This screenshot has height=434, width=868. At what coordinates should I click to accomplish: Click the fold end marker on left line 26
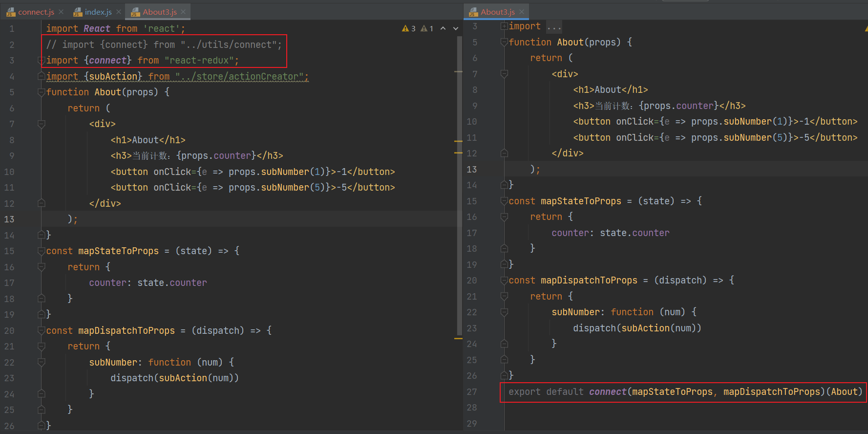tap(42, 426)
